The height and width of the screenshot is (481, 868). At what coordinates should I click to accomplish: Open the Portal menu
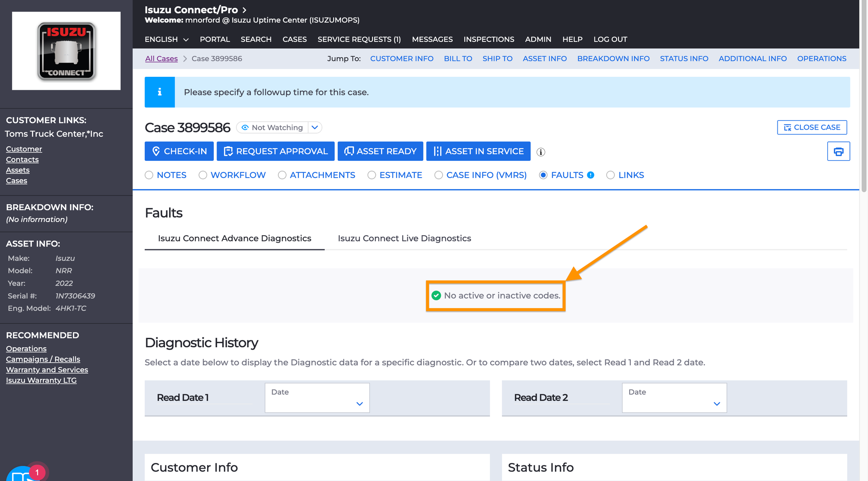[215, 39]
